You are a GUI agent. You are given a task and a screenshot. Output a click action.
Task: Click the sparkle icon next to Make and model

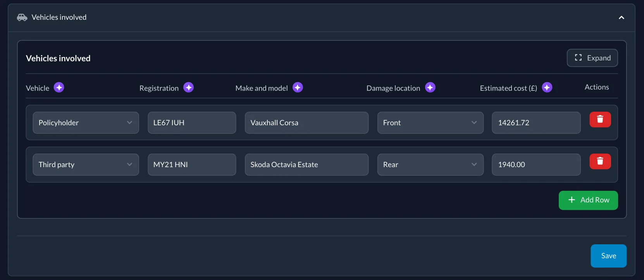click(x=298, y=88)
